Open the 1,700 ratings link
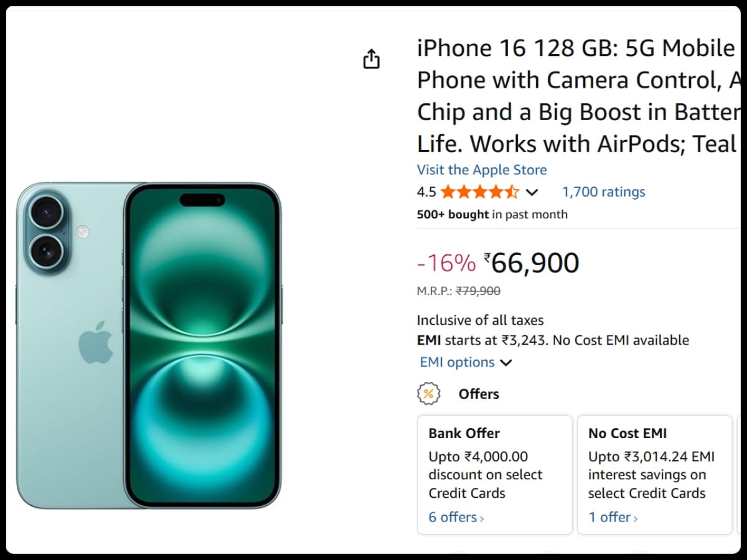 [603, 192]
